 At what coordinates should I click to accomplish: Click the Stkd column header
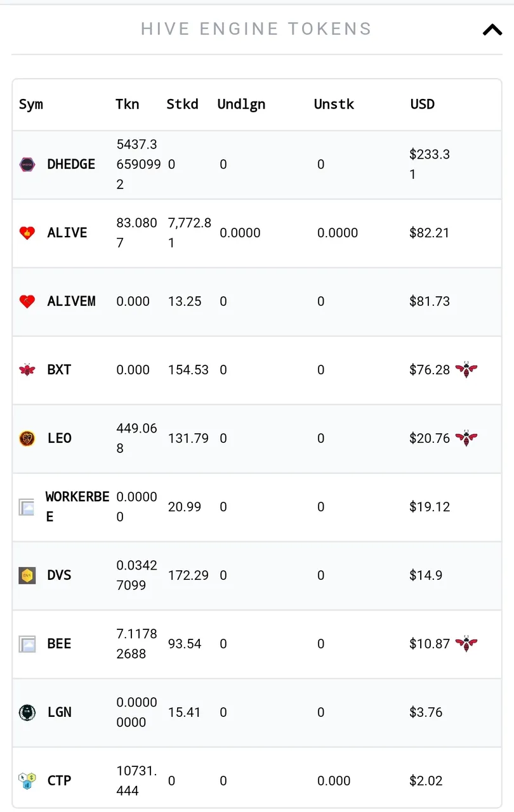[182, 104]
